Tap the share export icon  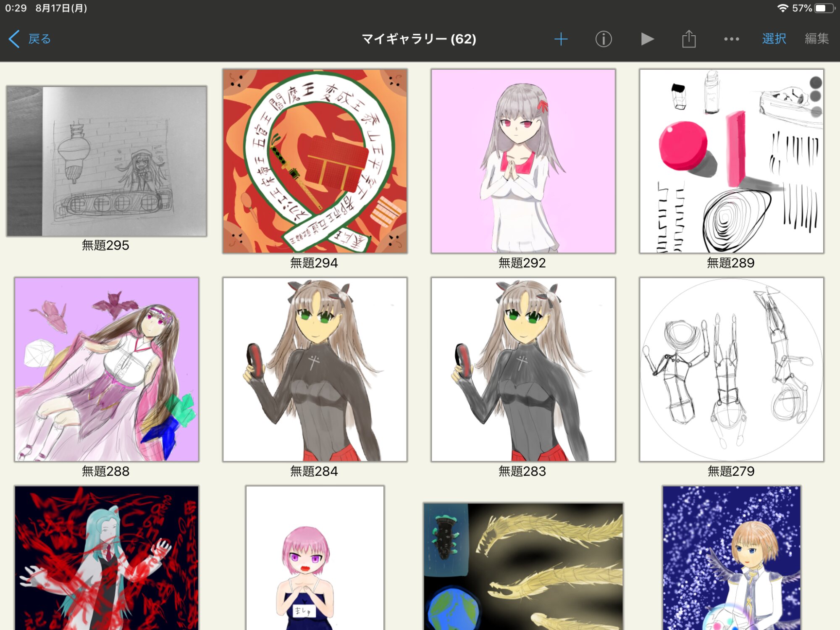(689, 39)
